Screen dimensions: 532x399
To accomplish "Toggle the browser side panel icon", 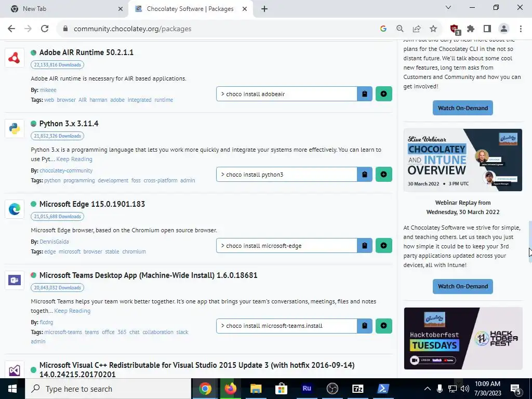I will tap(487, 29).
